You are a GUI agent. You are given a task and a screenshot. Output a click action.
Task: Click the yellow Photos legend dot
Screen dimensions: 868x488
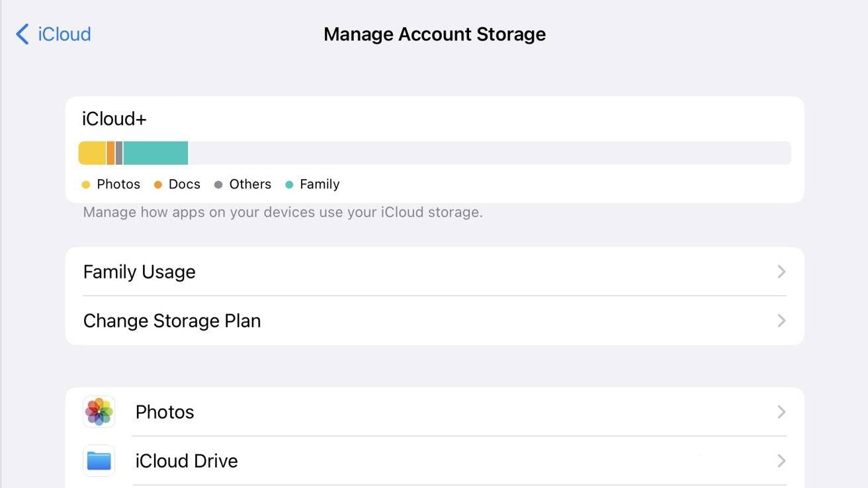tap(85, 184)
